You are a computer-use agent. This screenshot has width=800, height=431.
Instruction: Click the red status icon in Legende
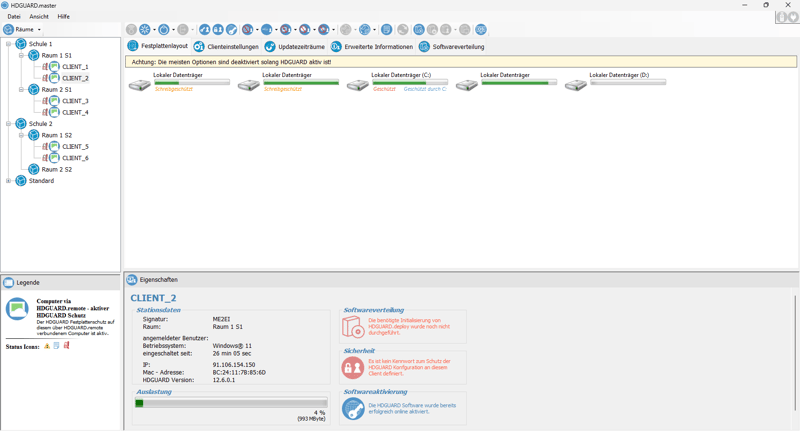click(x=66, y=346)
